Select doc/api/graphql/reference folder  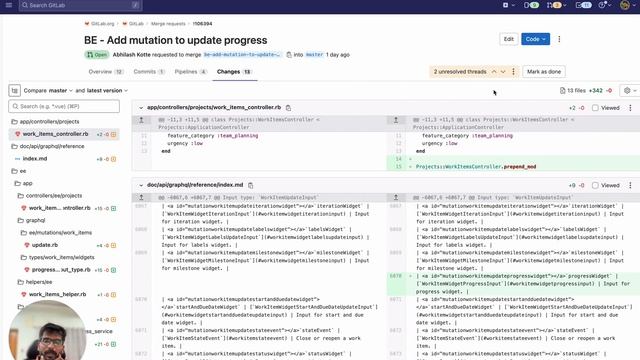64,146
